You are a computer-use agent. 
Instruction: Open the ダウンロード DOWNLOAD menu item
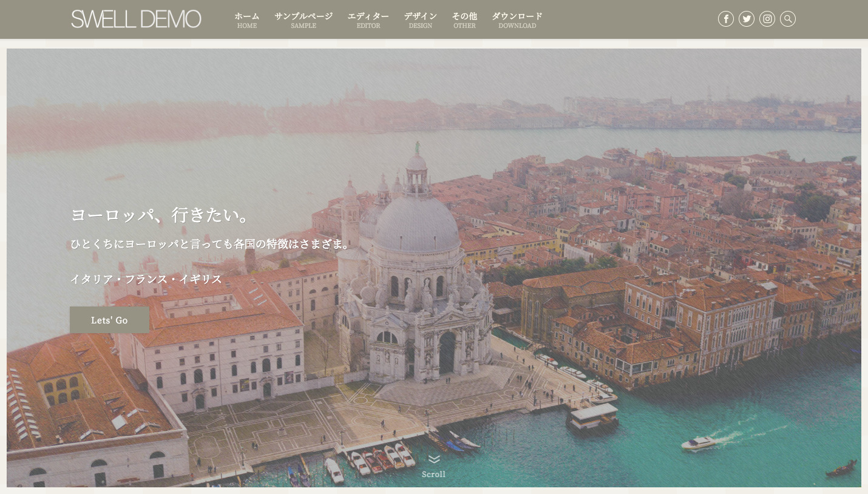coord(517,20)
